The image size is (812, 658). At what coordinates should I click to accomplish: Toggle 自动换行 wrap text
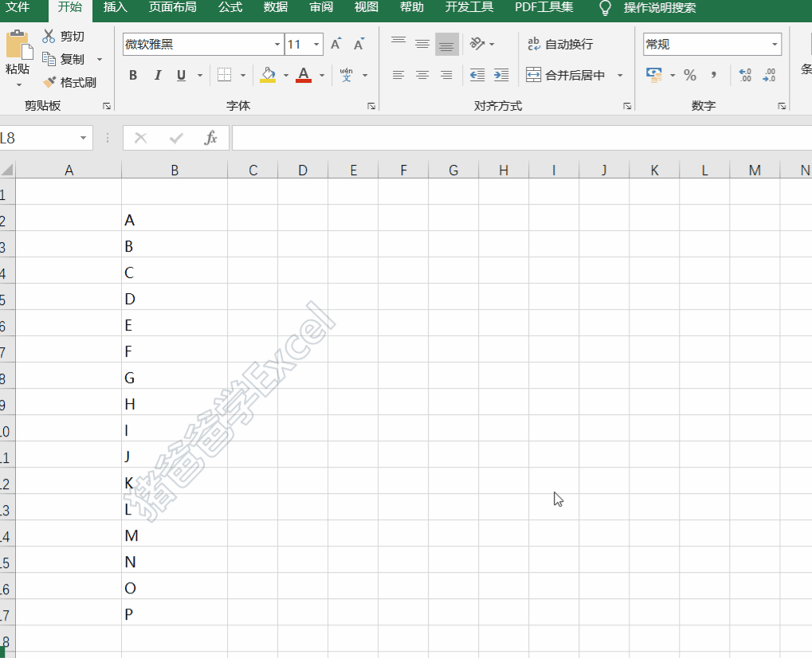pyautogui.click(x=560, y=44)
